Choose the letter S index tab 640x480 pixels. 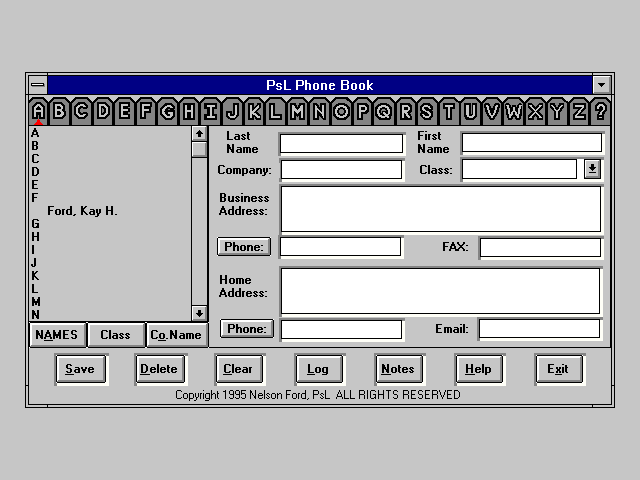point(427,111)
